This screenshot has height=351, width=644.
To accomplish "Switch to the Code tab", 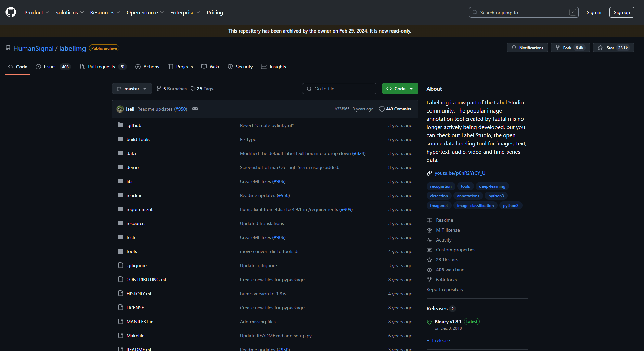I will coord(17,67).
